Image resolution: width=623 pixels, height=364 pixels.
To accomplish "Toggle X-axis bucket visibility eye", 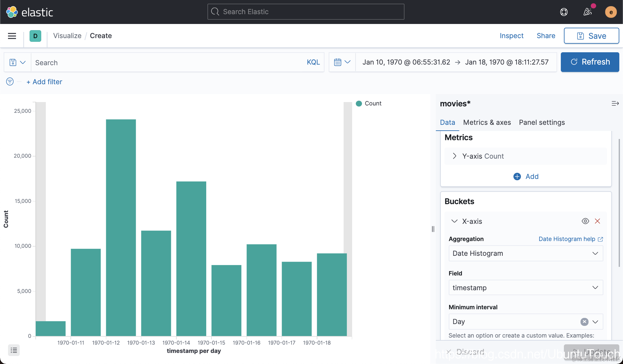I will [585, 221].
